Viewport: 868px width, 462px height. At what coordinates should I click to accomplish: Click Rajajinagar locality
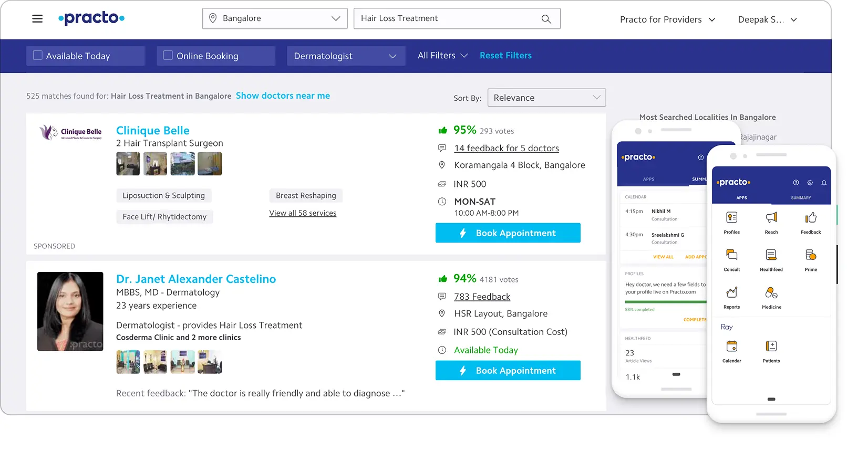(758, 137)
